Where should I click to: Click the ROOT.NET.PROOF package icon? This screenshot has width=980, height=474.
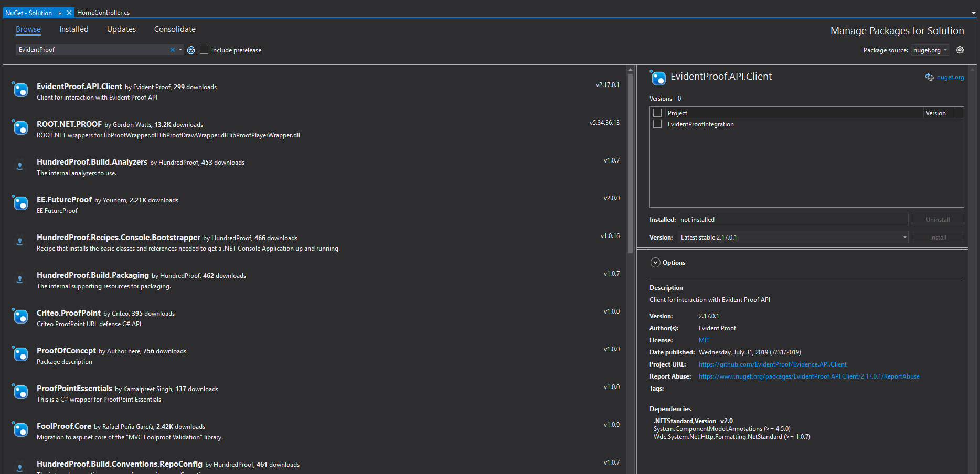tap(20, 127)
